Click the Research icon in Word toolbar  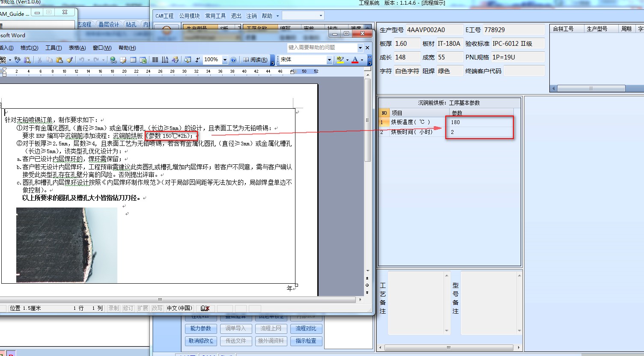point(27,60)
